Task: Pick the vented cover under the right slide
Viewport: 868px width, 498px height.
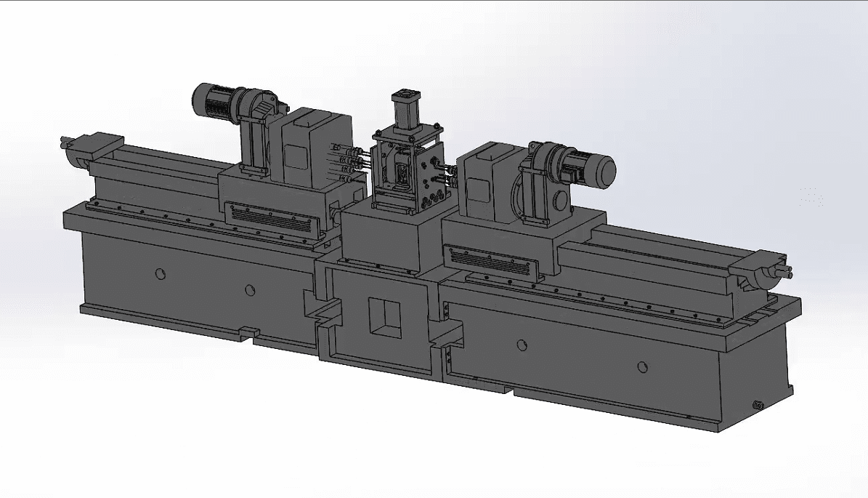Action: coord(494,262)
